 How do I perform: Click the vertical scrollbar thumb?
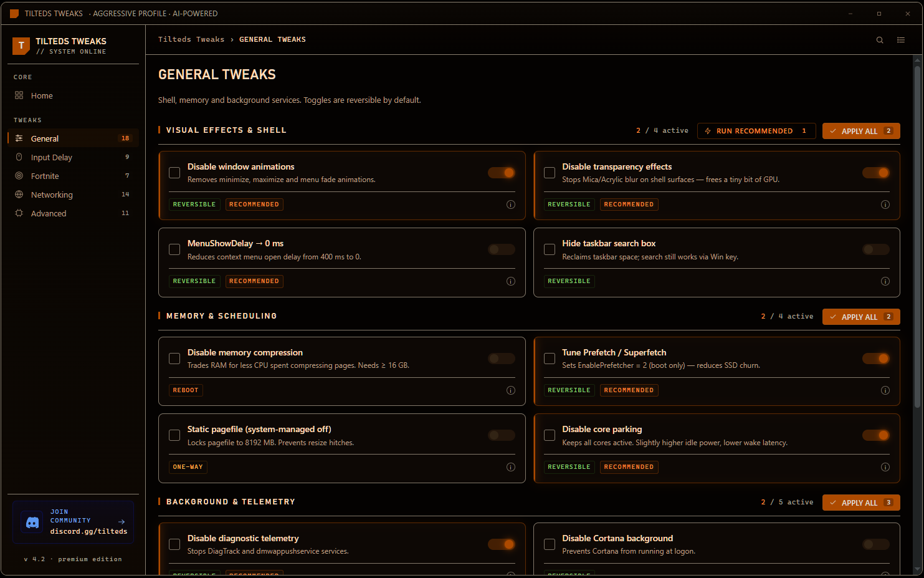(x=917, y=237)
